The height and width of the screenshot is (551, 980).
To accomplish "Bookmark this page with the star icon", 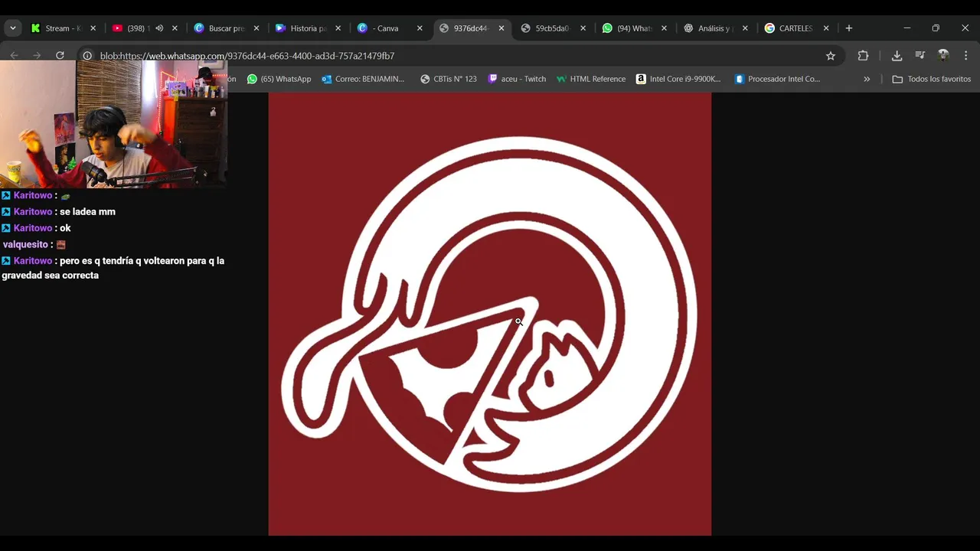I will [x=831, y=56].
